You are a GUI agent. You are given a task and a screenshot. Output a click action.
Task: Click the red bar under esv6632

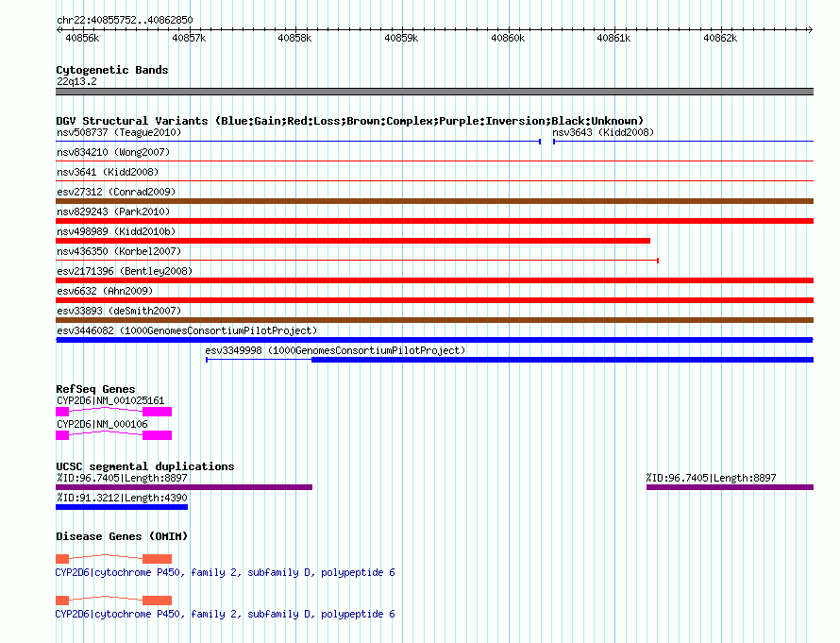coord(434,300)
